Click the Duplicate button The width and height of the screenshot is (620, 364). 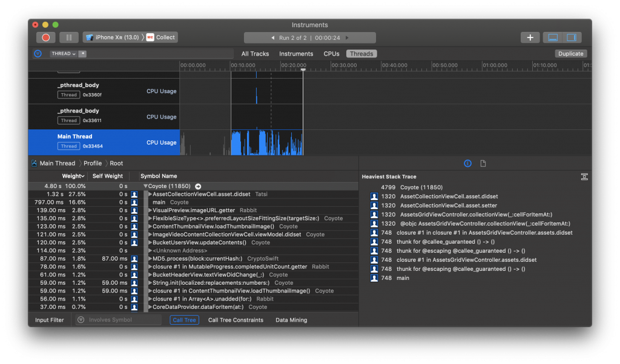pyautogui.click(x=570, y=54)
